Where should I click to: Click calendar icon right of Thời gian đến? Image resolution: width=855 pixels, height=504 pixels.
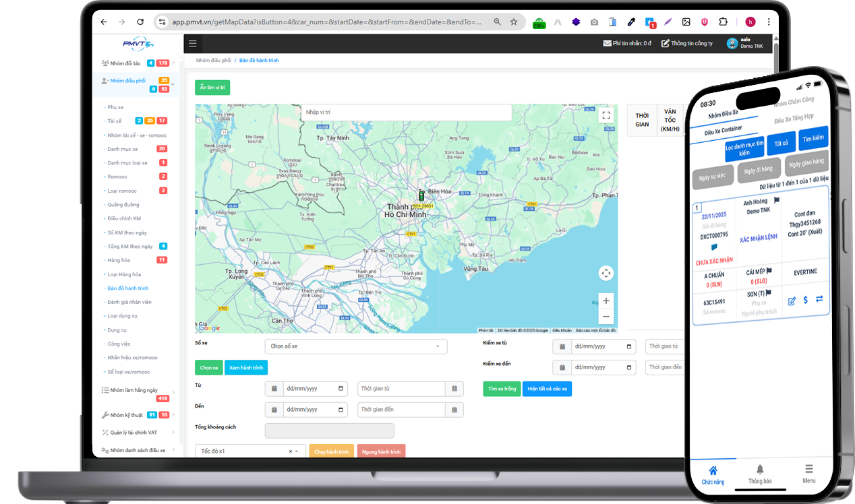[x=454, y=410]
